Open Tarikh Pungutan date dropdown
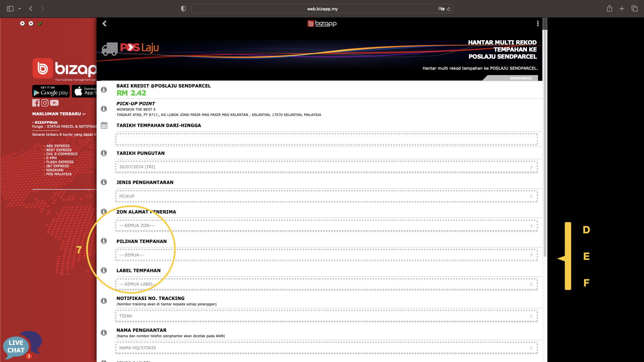The width and height of the screenshot is (644, 362). pos(326,167)
